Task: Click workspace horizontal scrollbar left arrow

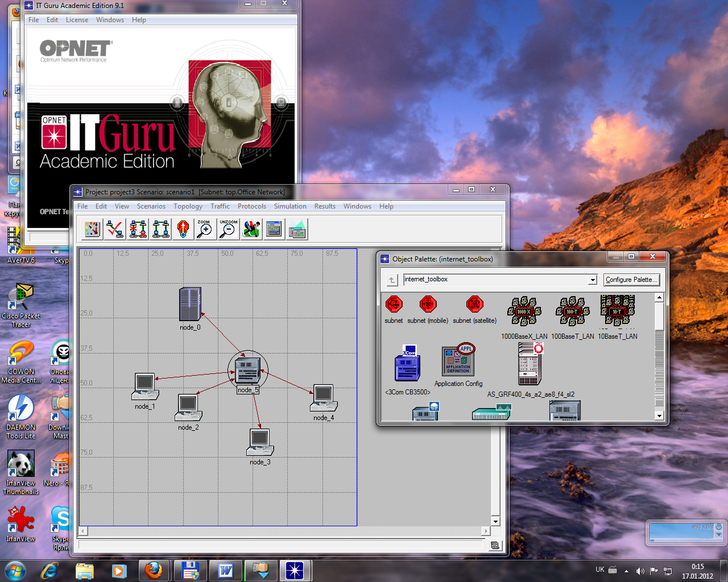Action: click(x=83, y=531)
